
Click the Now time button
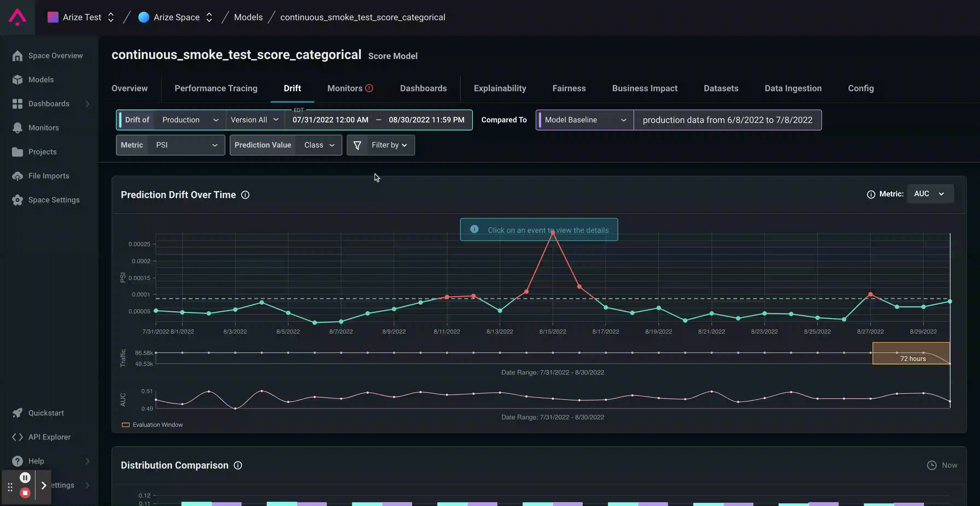(x=942, y=465)
